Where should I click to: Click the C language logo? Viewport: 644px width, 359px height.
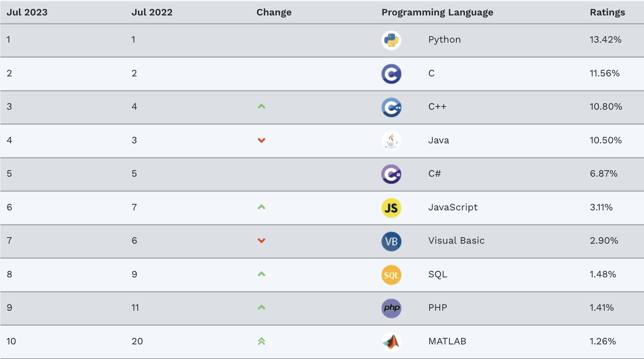[391, 74]
